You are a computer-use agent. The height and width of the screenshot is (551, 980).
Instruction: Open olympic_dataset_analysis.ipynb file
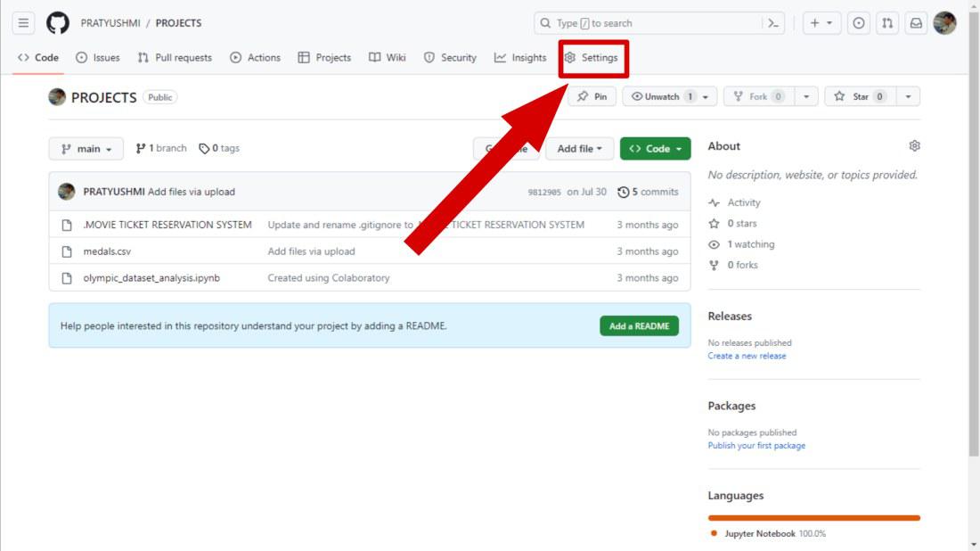(x=151, y=277)
